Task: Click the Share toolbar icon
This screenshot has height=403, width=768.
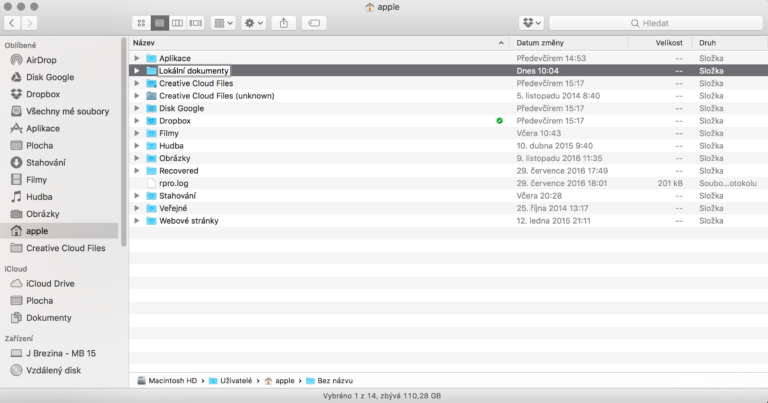Action: click(x=285, y=22)
